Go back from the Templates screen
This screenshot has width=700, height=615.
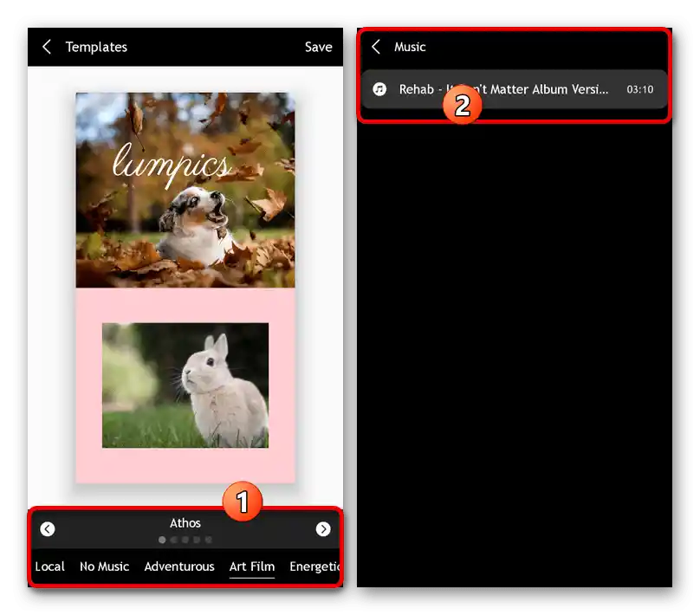click(x=47, y=47)
